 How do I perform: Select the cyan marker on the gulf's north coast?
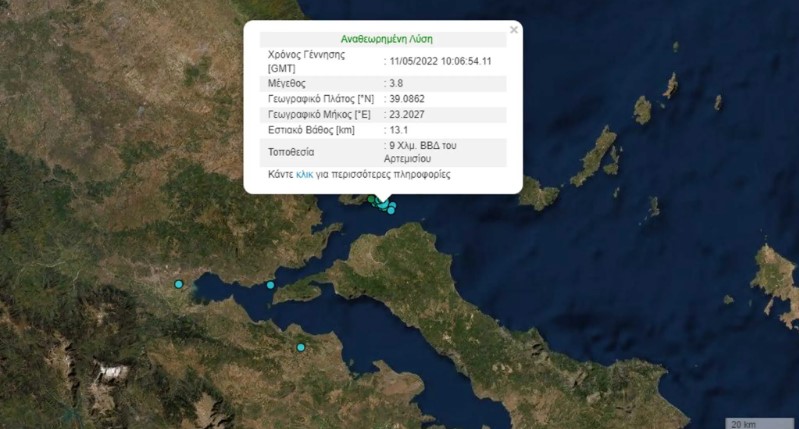coord(271,285)
